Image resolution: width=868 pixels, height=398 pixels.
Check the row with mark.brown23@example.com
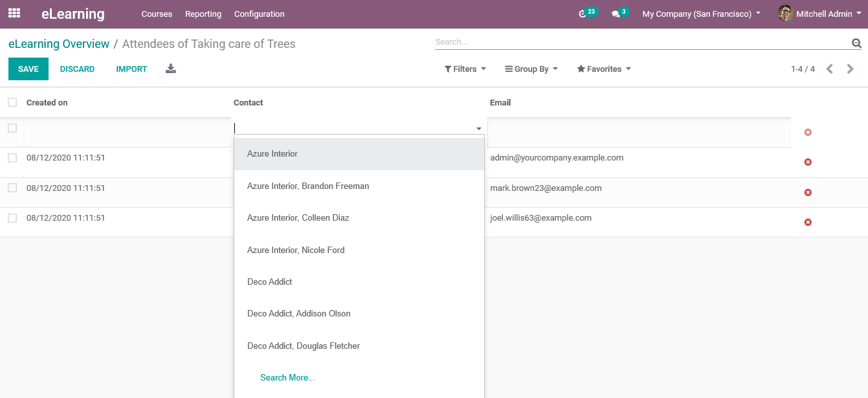click(12, 188)
